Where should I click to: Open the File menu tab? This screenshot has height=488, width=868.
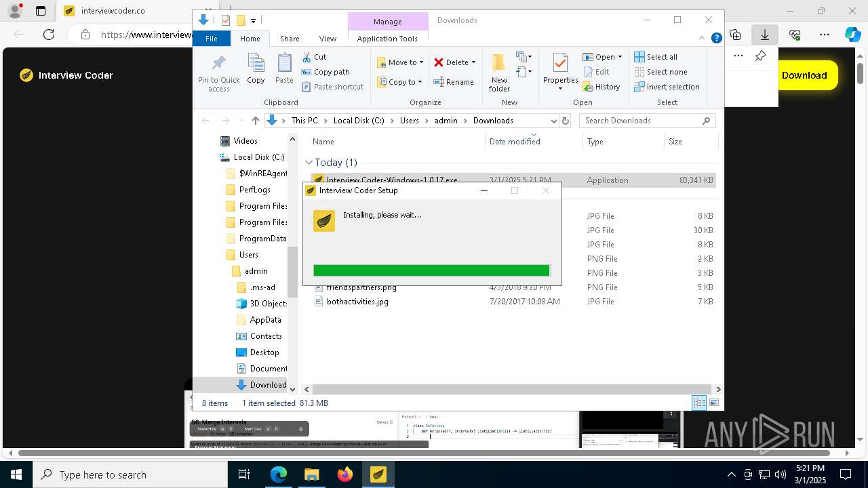212,39
